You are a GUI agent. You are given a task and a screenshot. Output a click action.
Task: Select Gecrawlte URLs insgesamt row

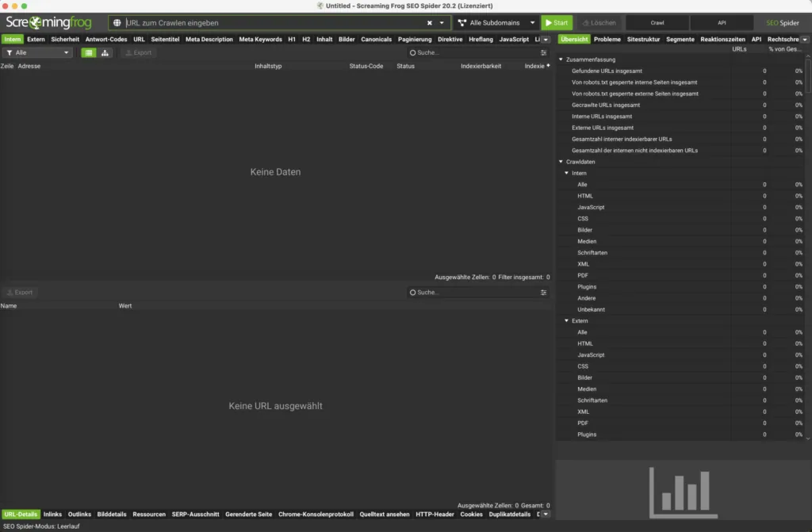(x=680, y=105)
